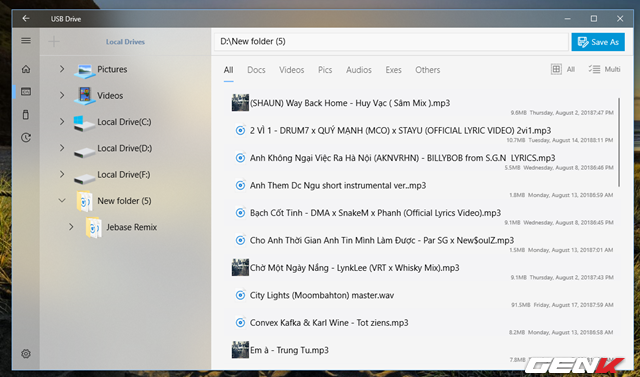Click the Local Drive(C:) drive icon

pyautogui.click(x=84, y=123)
